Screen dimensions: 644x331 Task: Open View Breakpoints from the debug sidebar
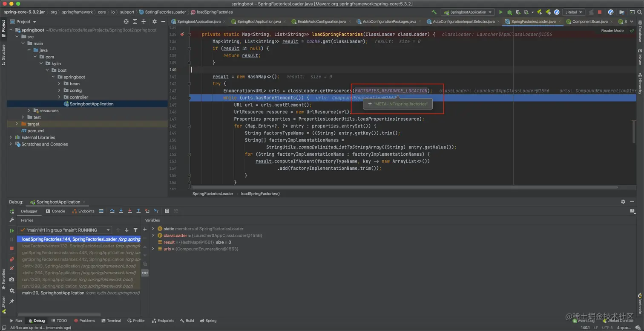tap(11, 259)
